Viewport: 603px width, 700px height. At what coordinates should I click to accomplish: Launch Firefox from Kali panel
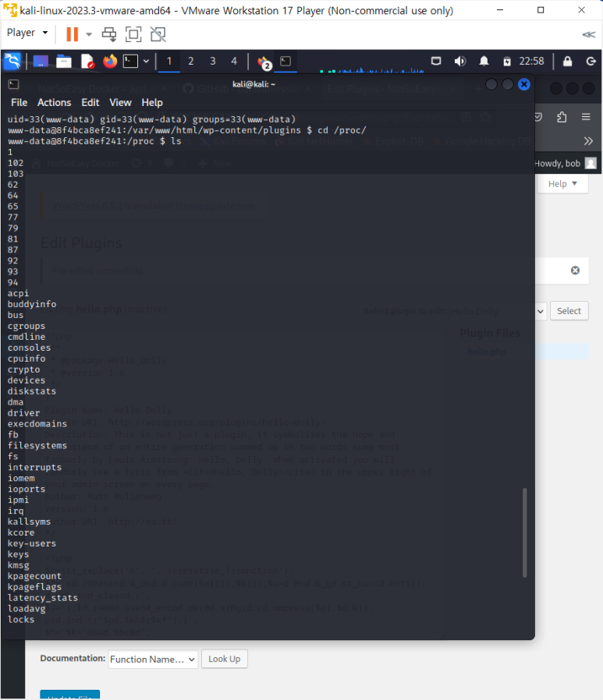coord(110,61)
